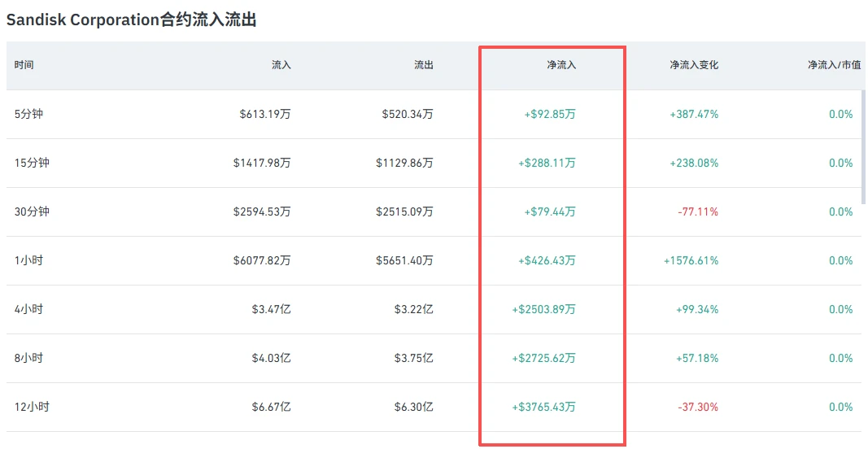Select the 5分钟 row label
This screenshot has height=449, width=868.
click(x=28, y=114)
